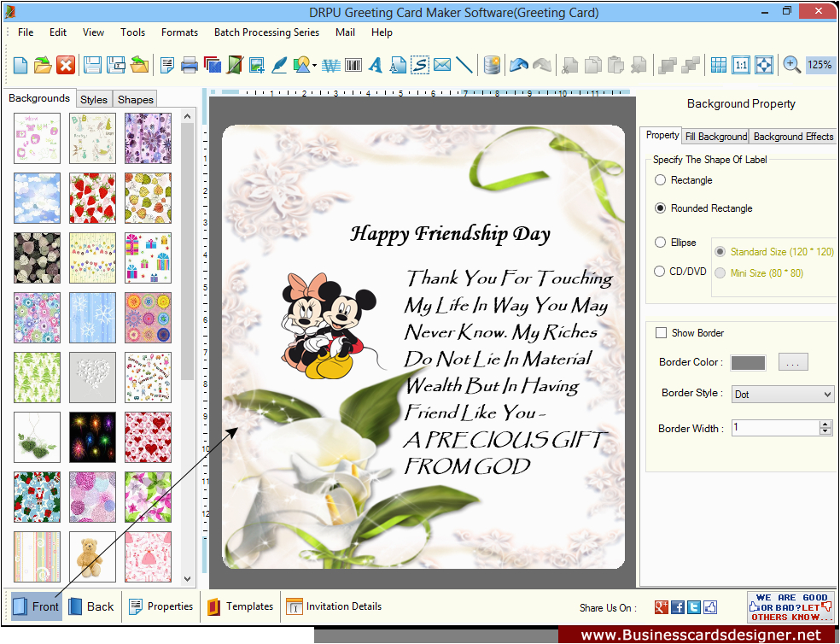
Task: Choose the Ellipse shape radio button
Action: click(660, 243)
